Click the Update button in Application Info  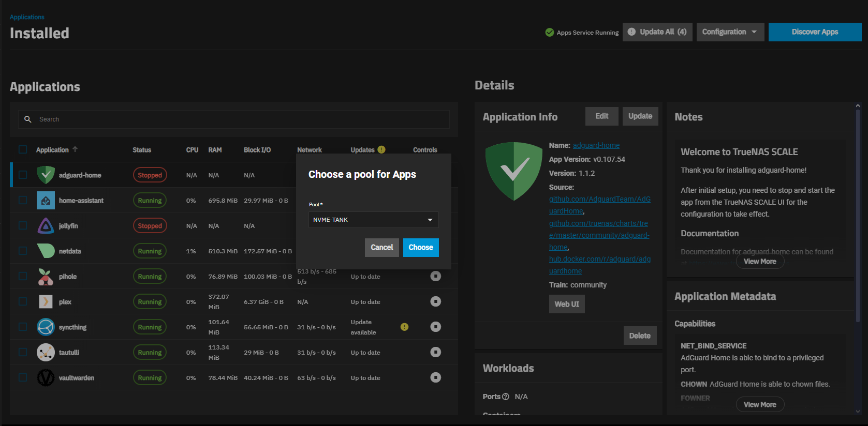pos(640,116)
